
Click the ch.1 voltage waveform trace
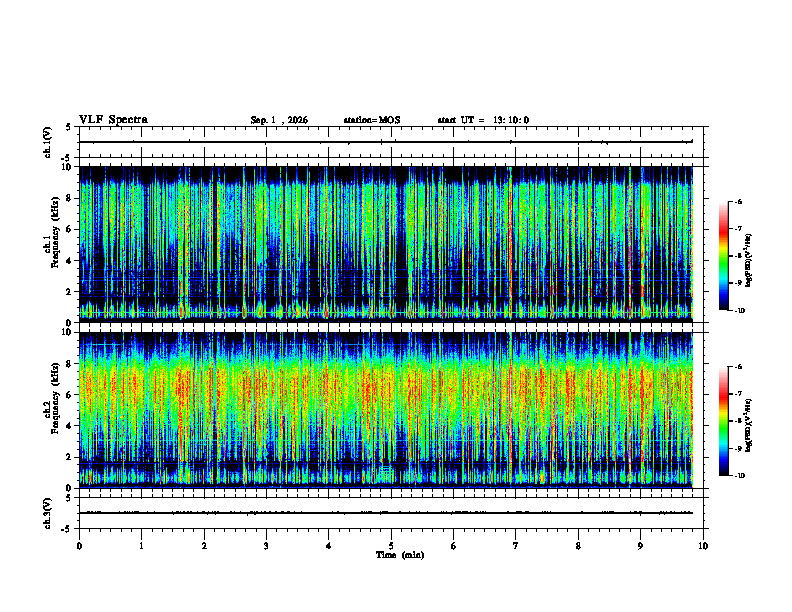tap(386, 142)
